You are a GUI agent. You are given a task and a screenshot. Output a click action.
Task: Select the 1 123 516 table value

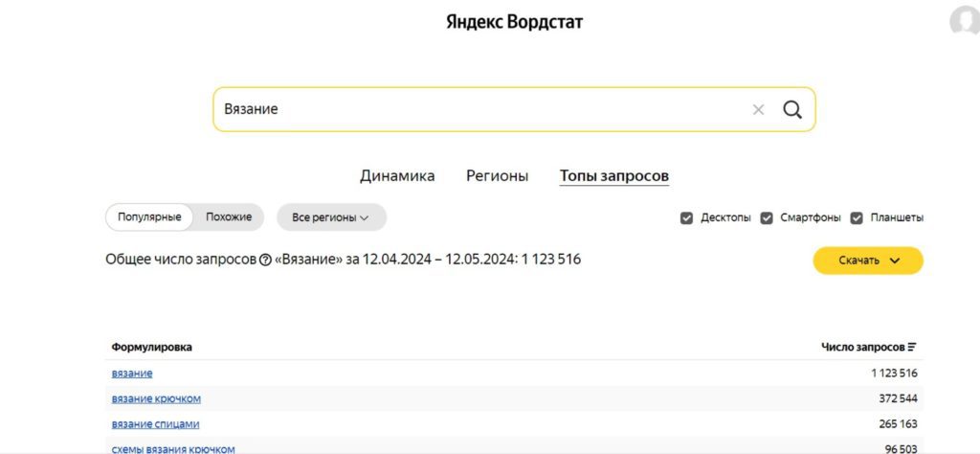[x=895, y=374]
